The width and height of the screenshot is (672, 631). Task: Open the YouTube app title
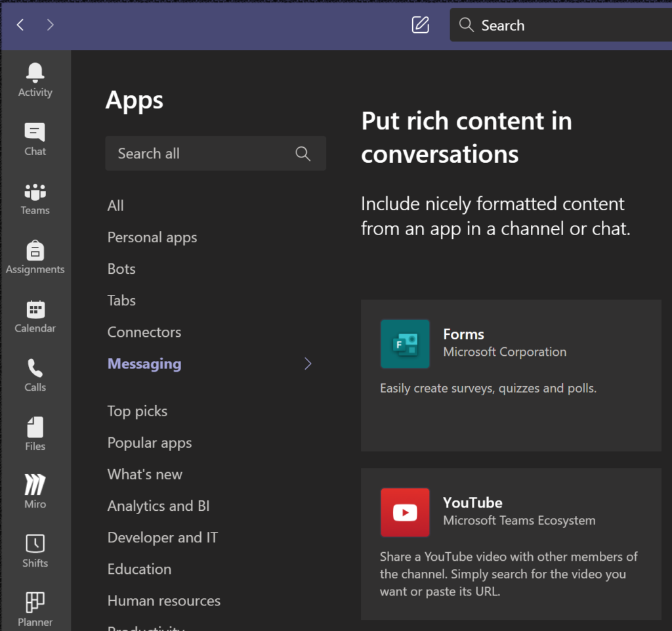click(x=472, y=503)
